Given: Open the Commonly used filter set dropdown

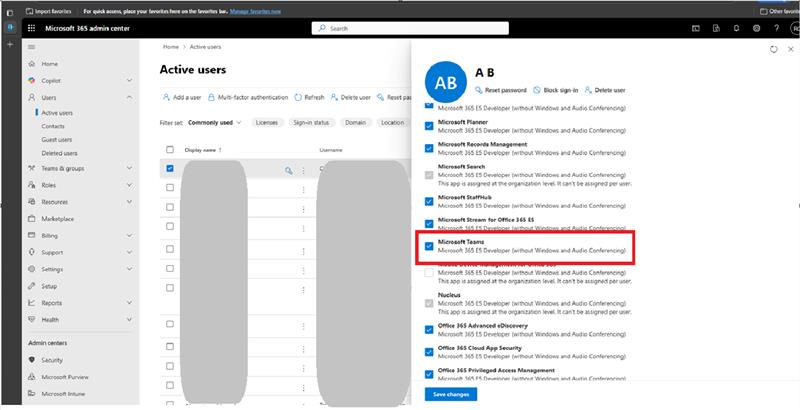Looking at the screenshot, I should pos(214,122).
